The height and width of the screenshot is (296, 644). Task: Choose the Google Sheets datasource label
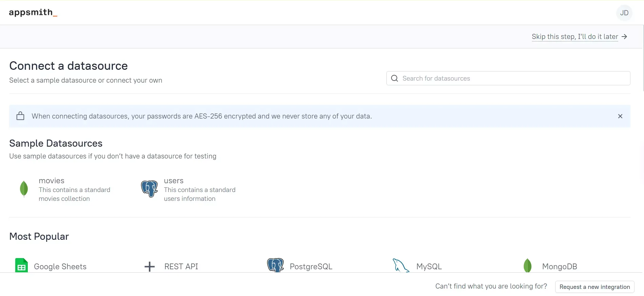60,267
